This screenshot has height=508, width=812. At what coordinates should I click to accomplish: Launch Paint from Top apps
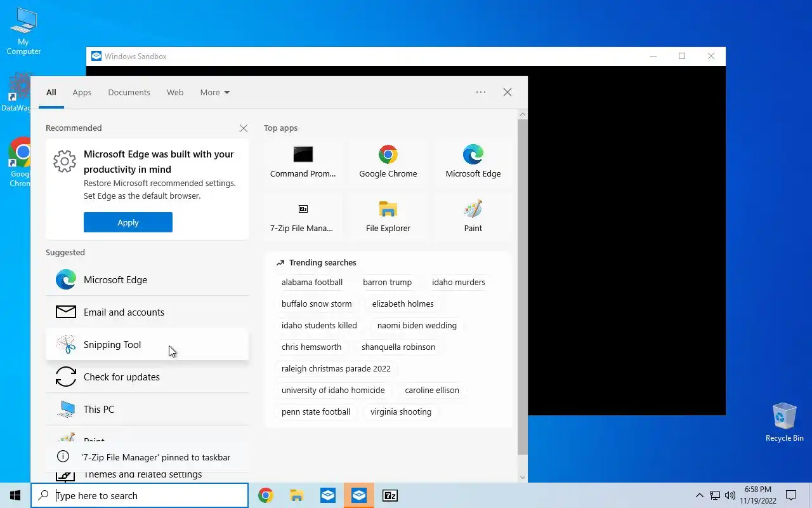(x=473, y=217)
